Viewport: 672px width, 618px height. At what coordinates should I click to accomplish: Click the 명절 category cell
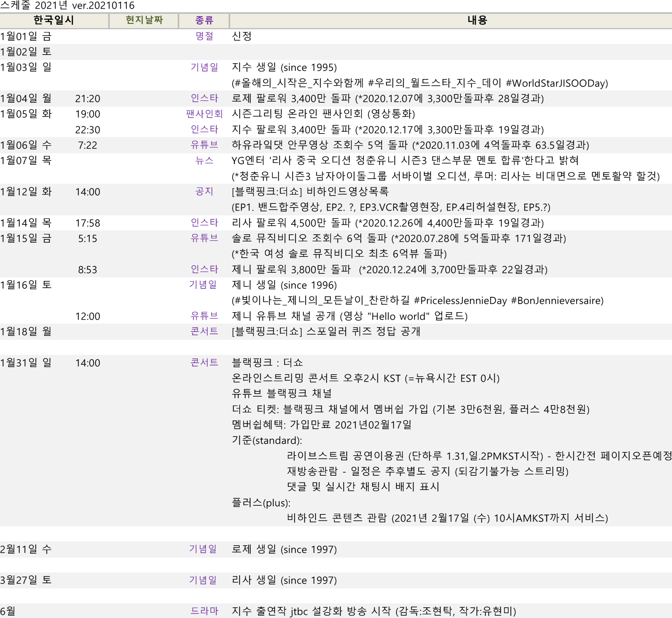tap(204, 36)
